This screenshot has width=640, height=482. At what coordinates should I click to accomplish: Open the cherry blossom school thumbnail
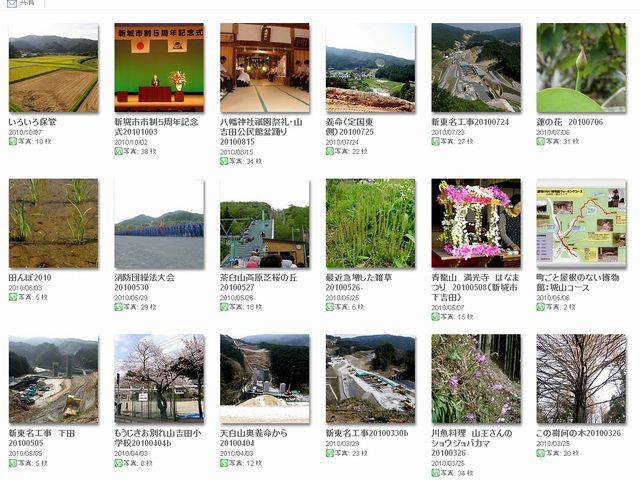[x=159, y=379]
